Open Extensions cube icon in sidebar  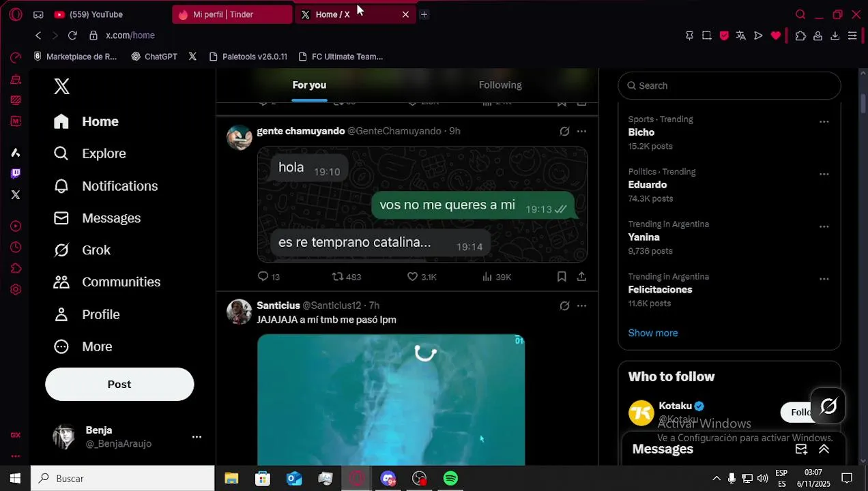coord(16,268)
